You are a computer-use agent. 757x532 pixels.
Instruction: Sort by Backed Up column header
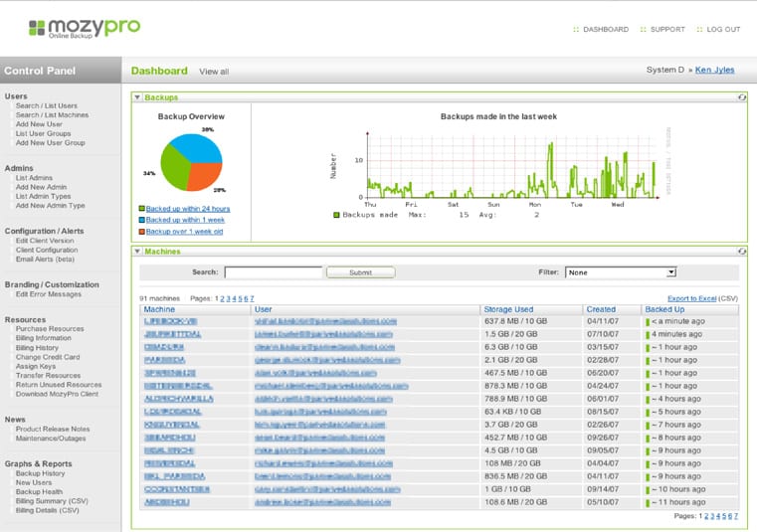click(664, 309)
